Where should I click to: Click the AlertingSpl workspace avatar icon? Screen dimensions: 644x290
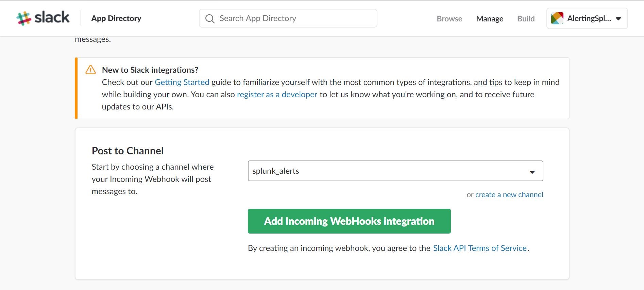coord(557,18)
